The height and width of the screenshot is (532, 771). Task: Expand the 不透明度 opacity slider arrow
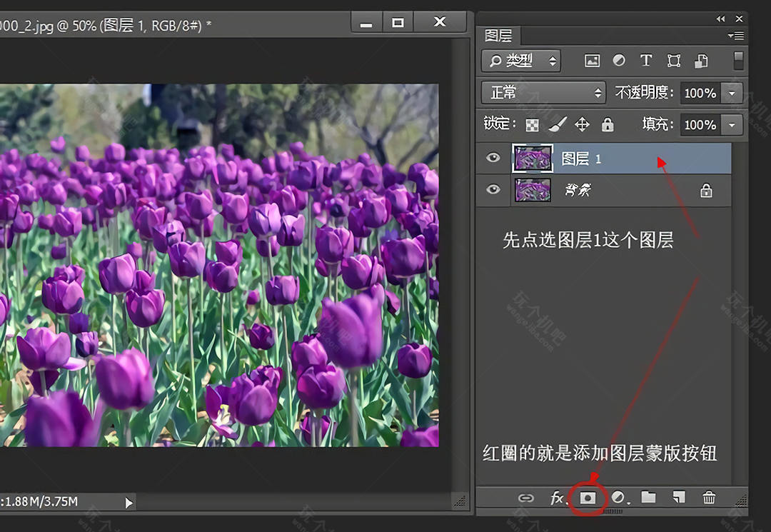pos(732,93)
